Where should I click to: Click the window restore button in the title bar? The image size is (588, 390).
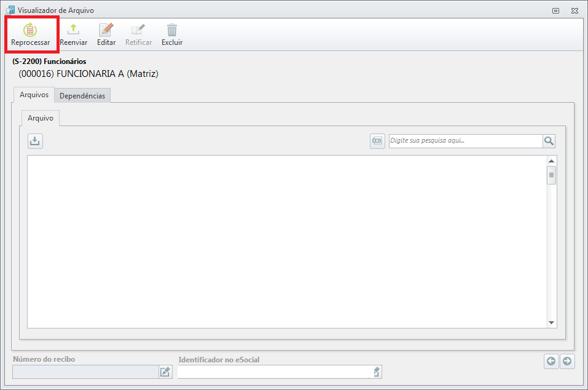tap(556, 10)
